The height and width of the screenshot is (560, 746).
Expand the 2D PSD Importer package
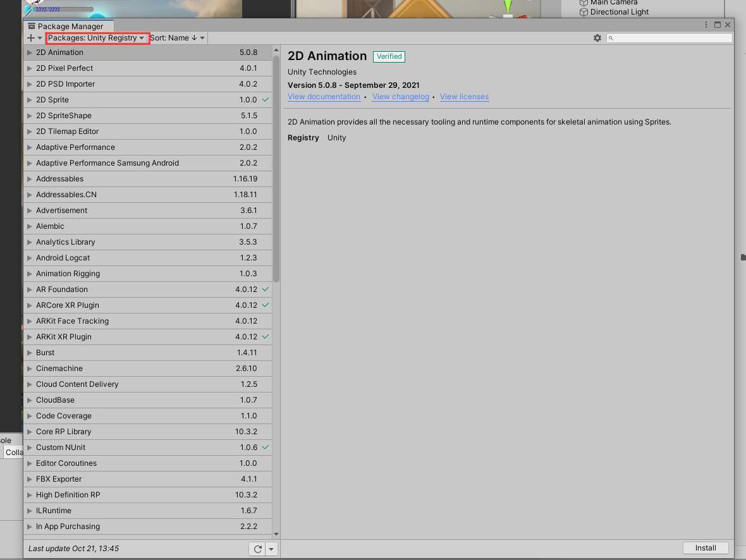point(30,83)
